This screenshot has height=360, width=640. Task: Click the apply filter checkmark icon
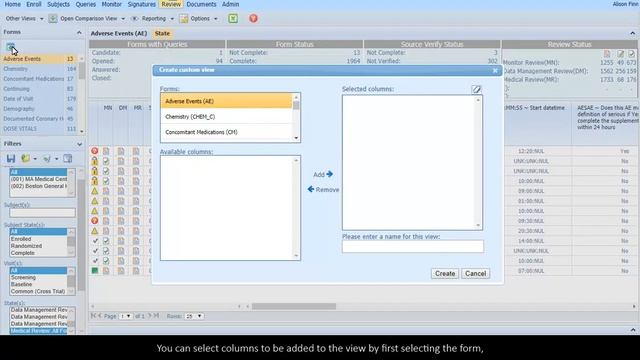pyautogui.click(x=47, y=158)
